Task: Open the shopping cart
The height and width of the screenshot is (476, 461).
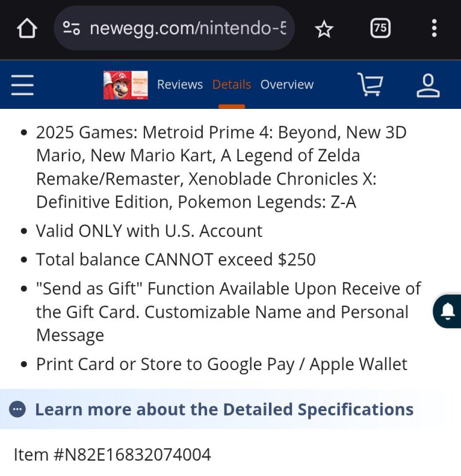Action: (370, 84)
